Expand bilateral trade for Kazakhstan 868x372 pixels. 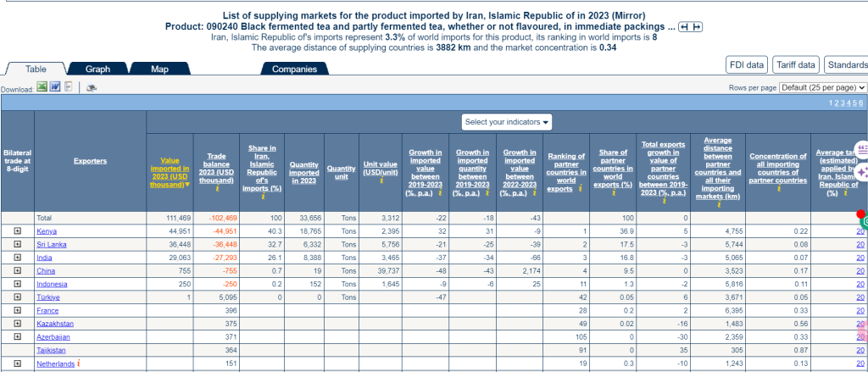[18, 324]
